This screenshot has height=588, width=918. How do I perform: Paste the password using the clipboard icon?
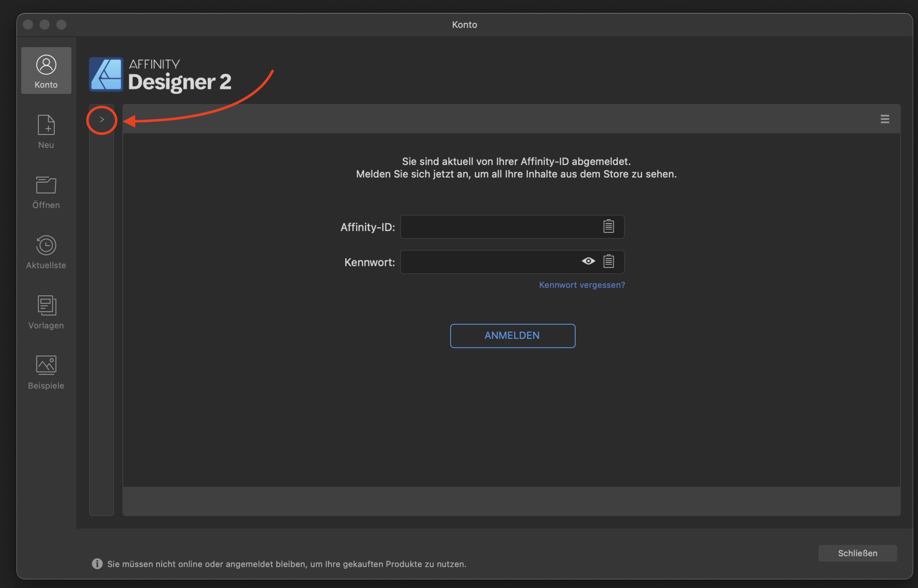coord(609,261)
